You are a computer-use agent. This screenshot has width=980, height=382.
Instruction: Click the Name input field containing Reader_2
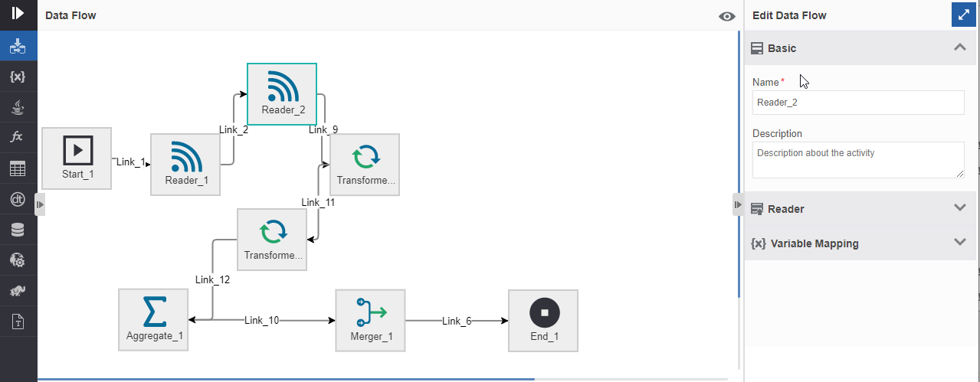tap(858, 103)
